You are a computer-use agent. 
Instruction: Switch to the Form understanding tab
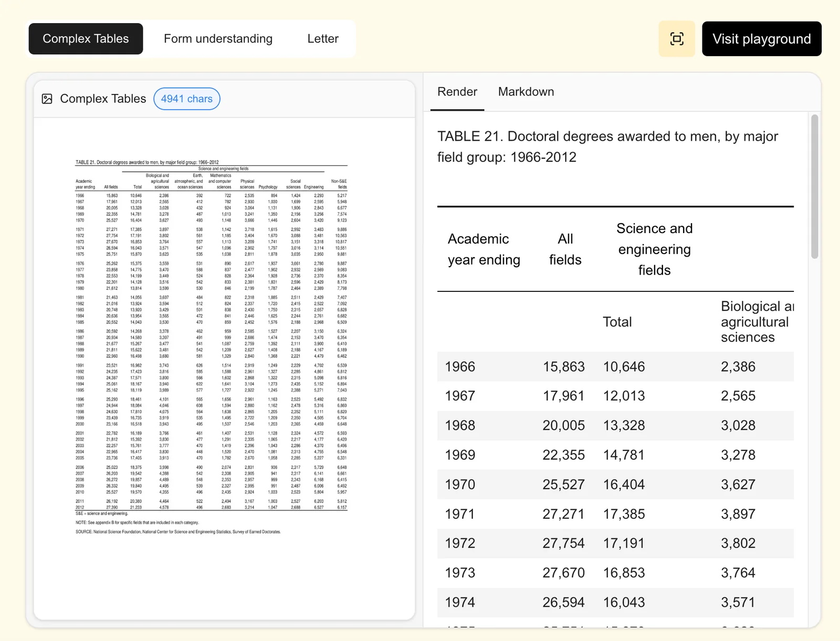click(218, 39)
